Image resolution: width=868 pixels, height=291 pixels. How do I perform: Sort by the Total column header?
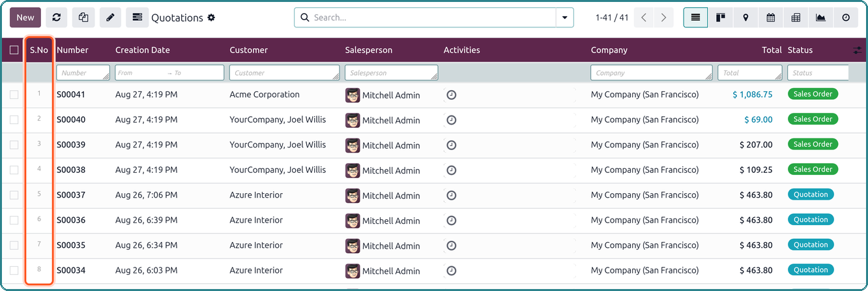(x=772, y=50)
